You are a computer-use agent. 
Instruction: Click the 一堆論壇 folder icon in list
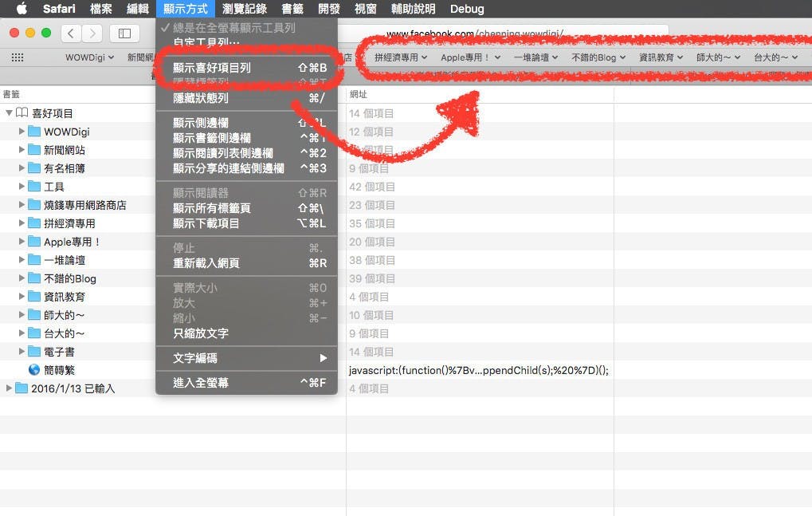pyautogui.click(x=34, y=259)
